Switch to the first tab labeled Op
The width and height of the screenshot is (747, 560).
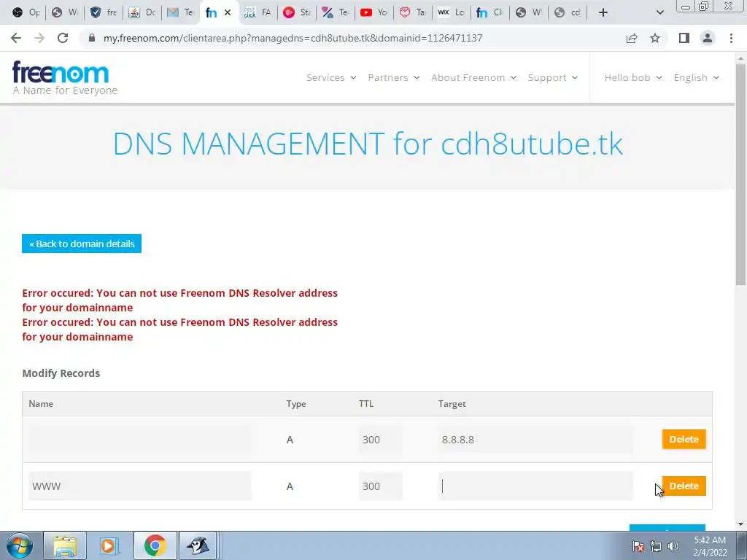coord(26,12)
